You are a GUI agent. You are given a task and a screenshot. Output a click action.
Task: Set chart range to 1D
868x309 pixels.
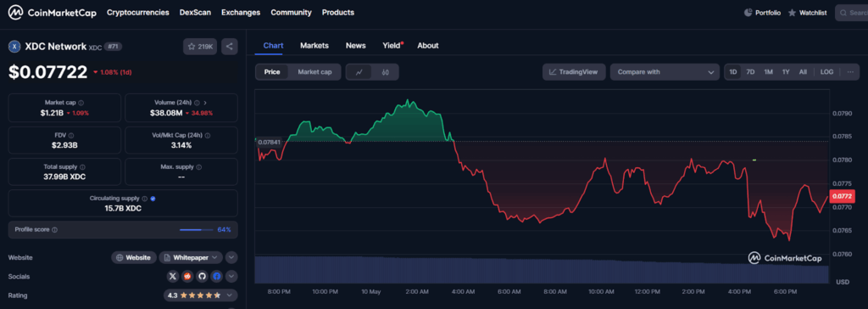(733, 72)
